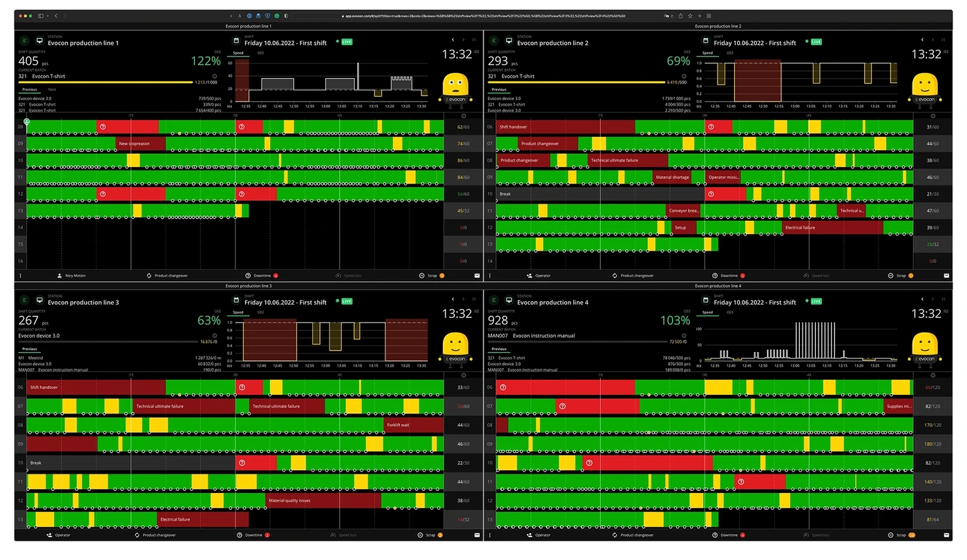Click the station monitor icon for line 1
967x560 pixels.
click(x=39, y=41)
